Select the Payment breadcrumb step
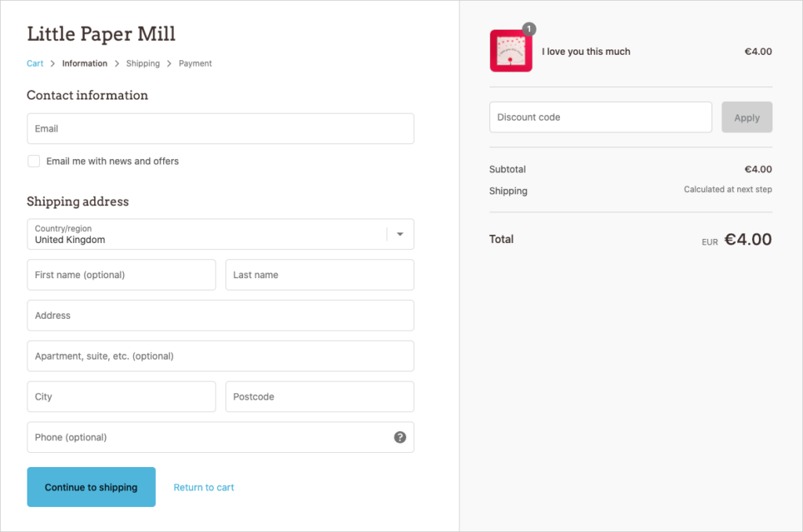The width and height of the screenshot is (803, 532). [195, 63]
